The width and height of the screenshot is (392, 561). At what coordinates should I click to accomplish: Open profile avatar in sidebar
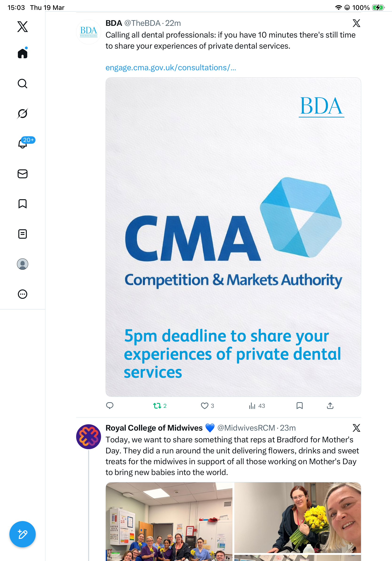(x=23, y=264)
